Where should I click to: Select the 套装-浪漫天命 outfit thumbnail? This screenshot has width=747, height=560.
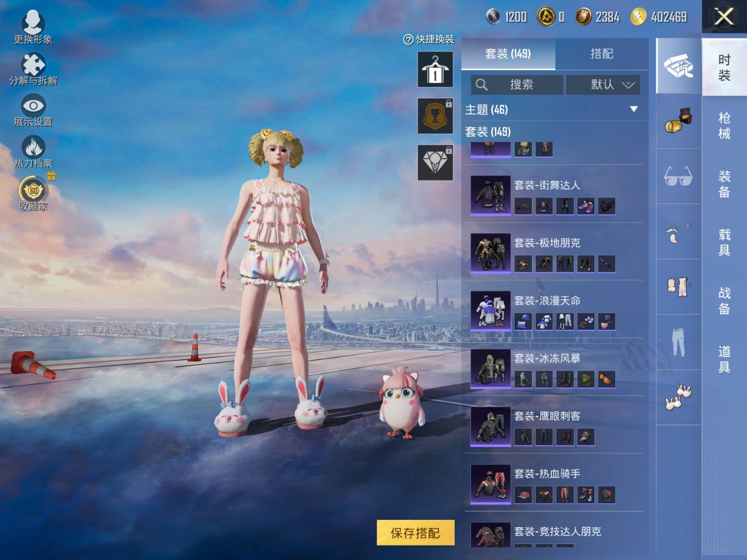tap(491, 311)
